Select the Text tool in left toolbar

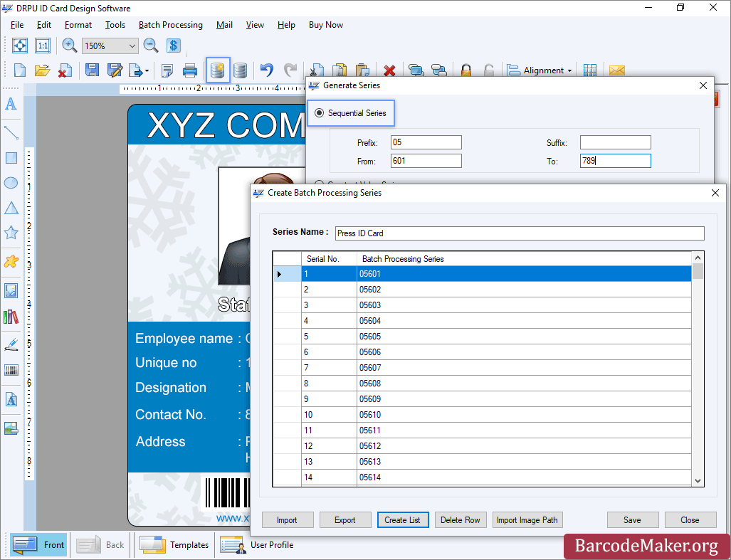tap(11, 103)
